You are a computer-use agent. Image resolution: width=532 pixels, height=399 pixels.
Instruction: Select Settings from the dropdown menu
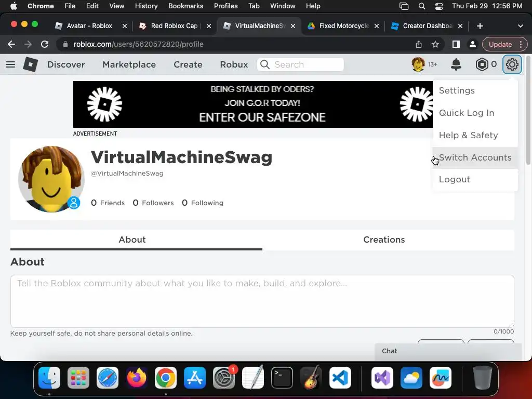coord(475,90)
